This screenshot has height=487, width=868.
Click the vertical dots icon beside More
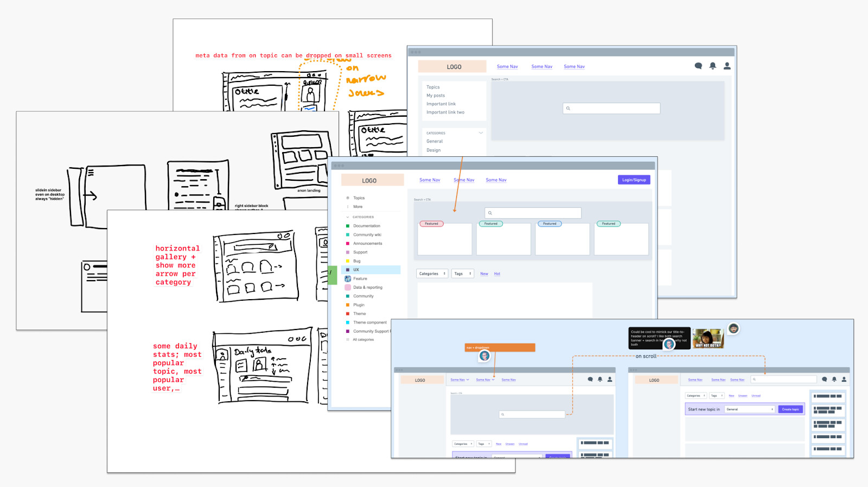click(x=348, y=207)
